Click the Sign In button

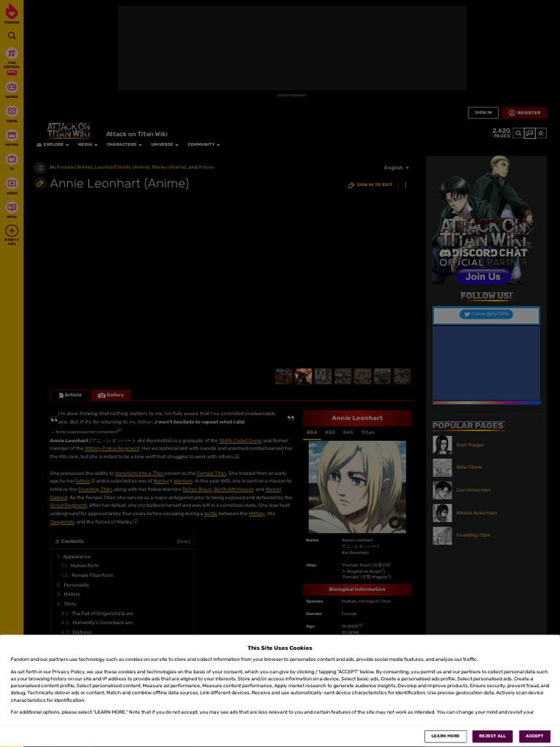point(483,113)
